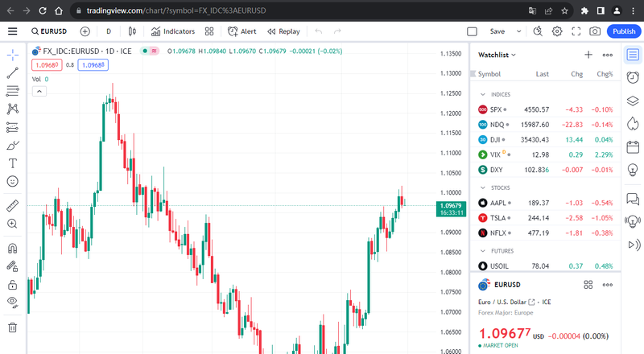Open indicator templates grid icon

coord(209,31)
